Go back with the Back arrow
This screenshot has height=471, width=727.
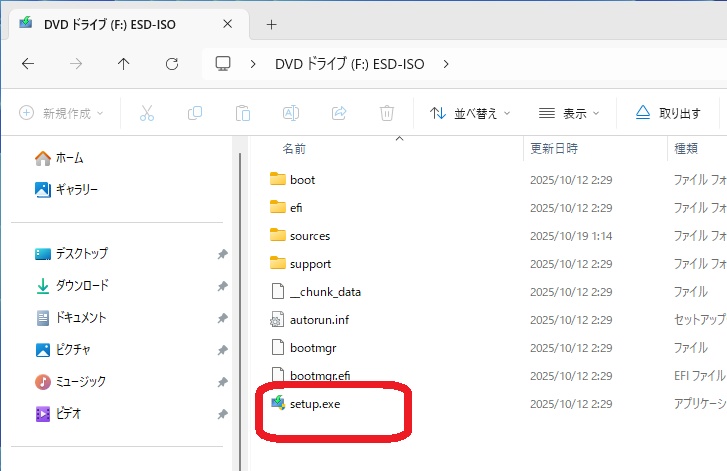[x=28, y=64]
